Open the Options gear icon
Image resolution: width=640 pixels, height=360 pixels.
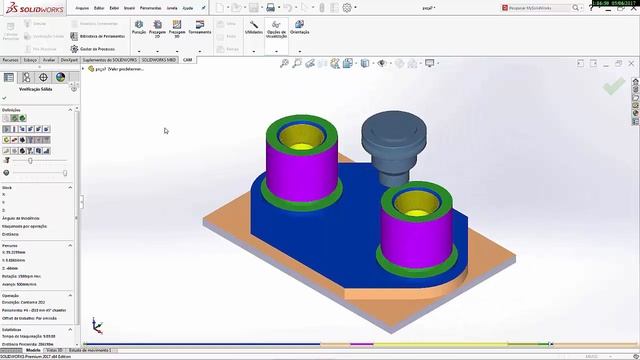(x=347, y=8)
